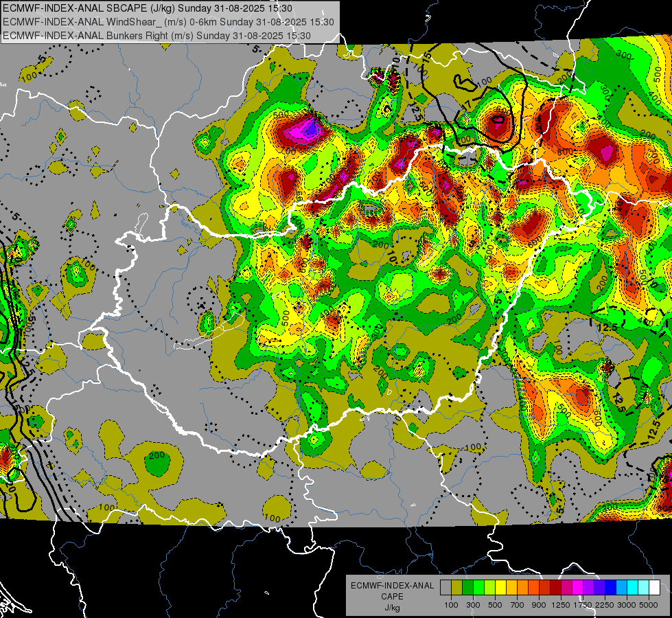Click the Bunkers Right header line

click(157, 36)
